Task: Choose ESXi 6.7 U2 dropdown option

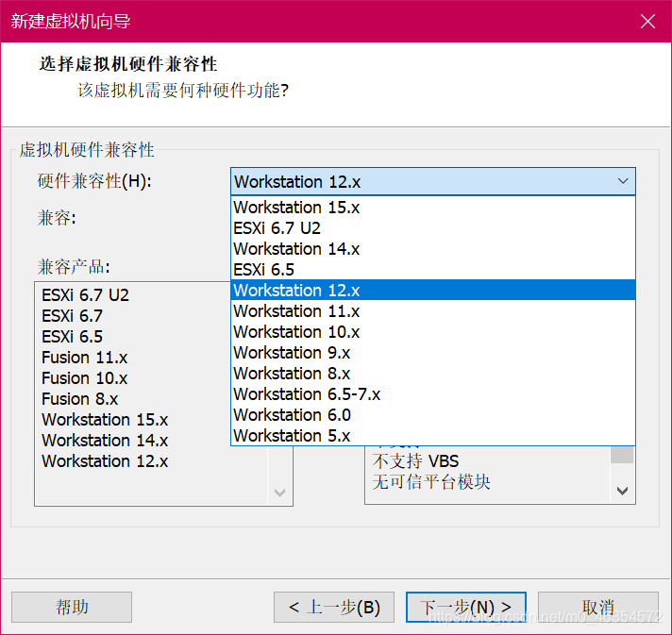Action: pos(433,228)
